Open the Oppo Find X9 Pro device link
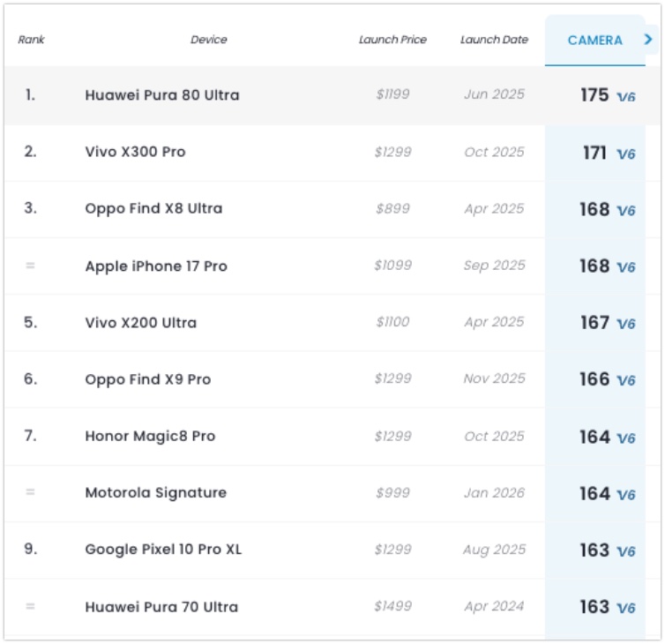The image size is (665, 644). (x=148, y=379)
